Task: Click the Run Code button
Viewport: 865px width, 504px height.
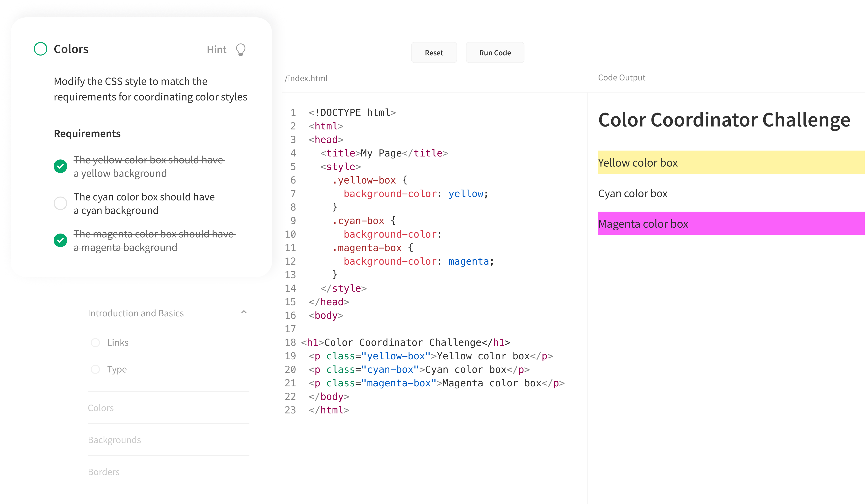Action: pyautogui.click(x=495, y=52)
